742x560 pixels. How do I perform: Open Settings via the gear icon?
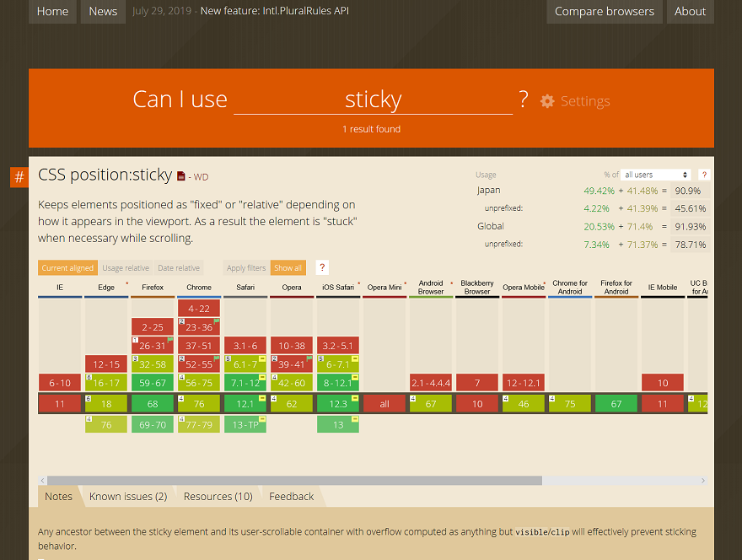pyautogui.click(x=547, y=100)
